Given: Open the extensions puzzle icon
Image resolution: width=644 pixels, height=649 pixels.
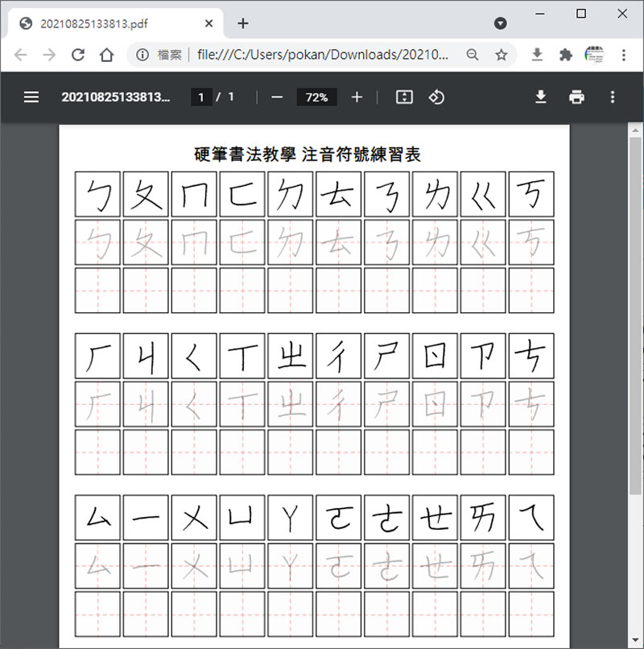Looking at the screenshot, I should (x=565, y=55).
